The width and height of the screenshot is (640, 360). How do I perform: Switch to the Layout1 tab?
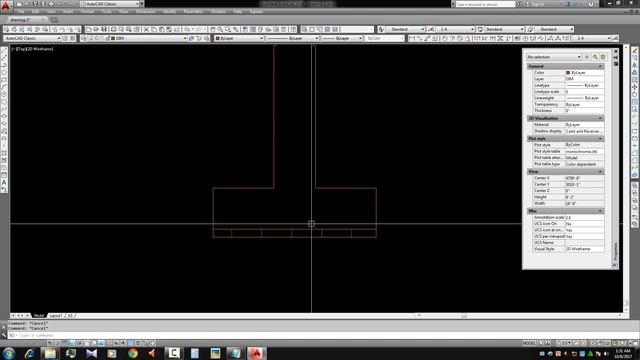[x=56, y=316]
